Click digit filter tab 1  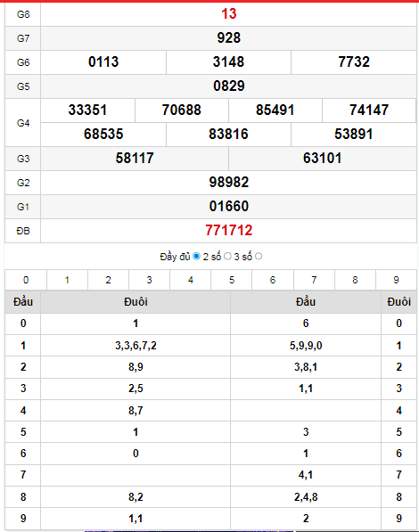67,280
